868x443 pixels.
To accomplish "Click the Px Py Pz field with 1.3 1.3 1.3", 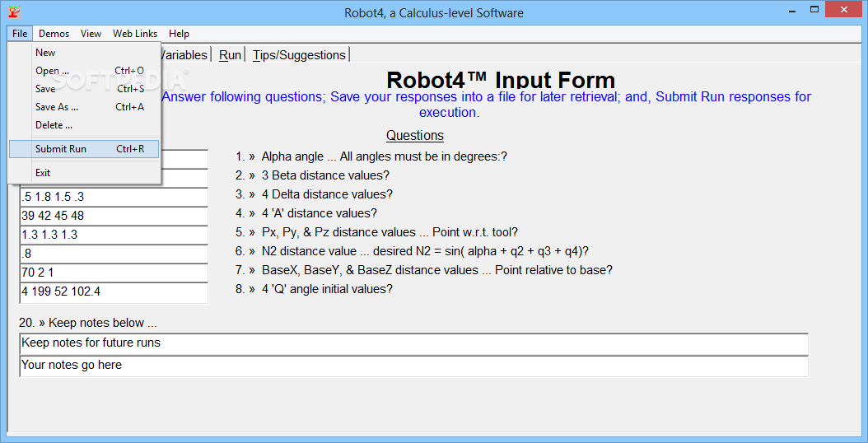I will (x=114, y=235).
